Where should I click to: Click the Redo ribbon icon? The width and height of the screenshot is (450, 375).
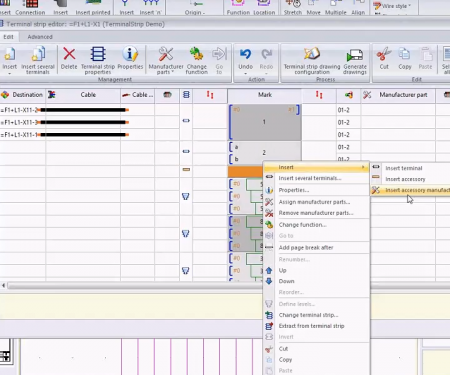coord(266,54)
